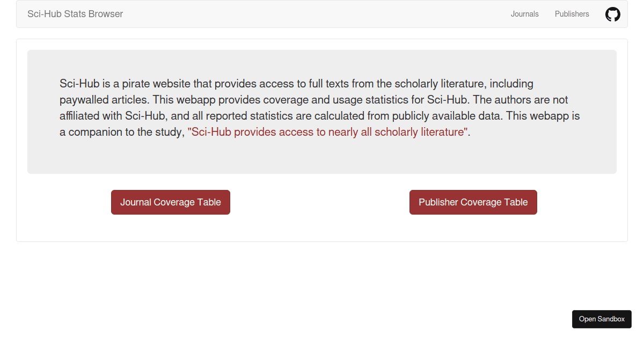Viewport: 644px width, 338px height.
Task: Click the phrase "a companion to the study"
Action: [121, 132]
